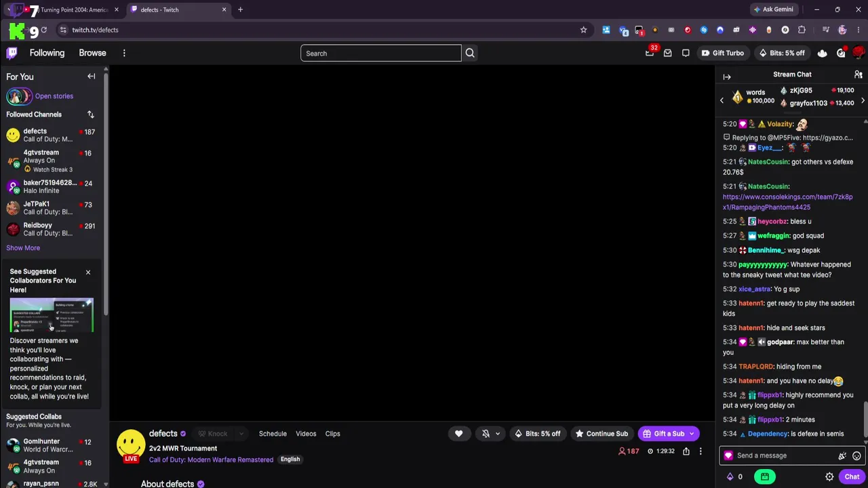Open the emote picker smiley icon
Screen dimensions: 868x488
tap(856, 456)
